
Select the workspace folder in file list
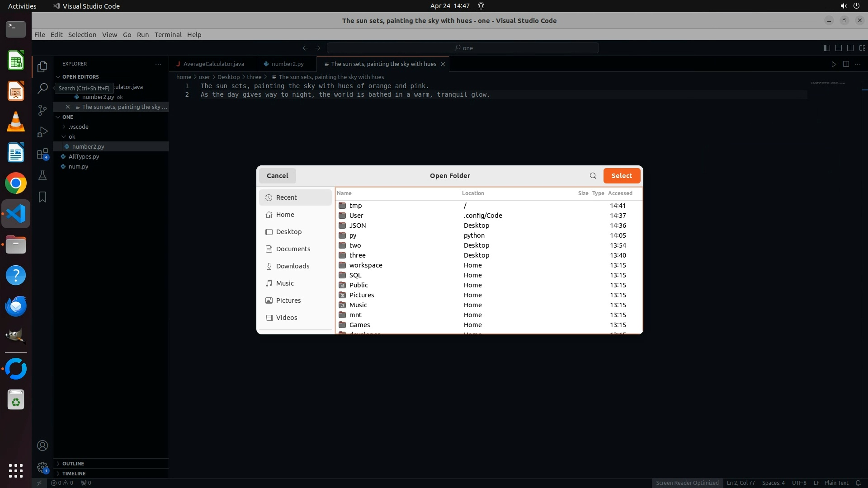click(365, 265)
